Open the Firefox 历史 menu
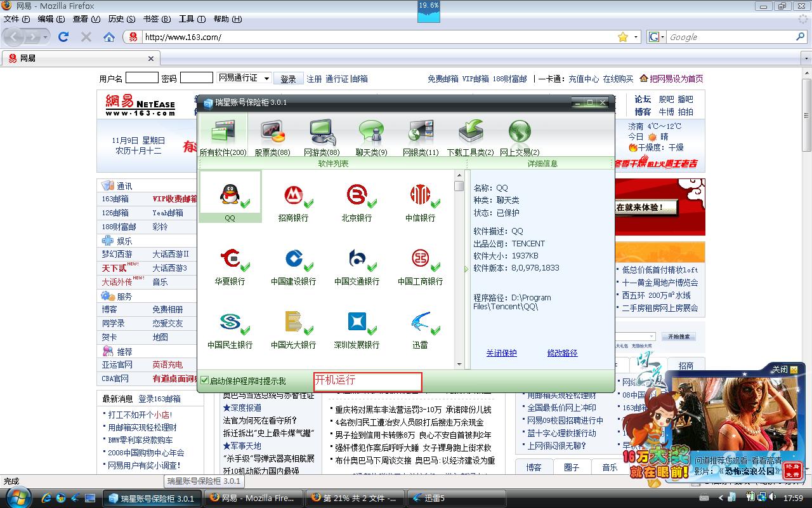The image size is (812, 508). 122,19
